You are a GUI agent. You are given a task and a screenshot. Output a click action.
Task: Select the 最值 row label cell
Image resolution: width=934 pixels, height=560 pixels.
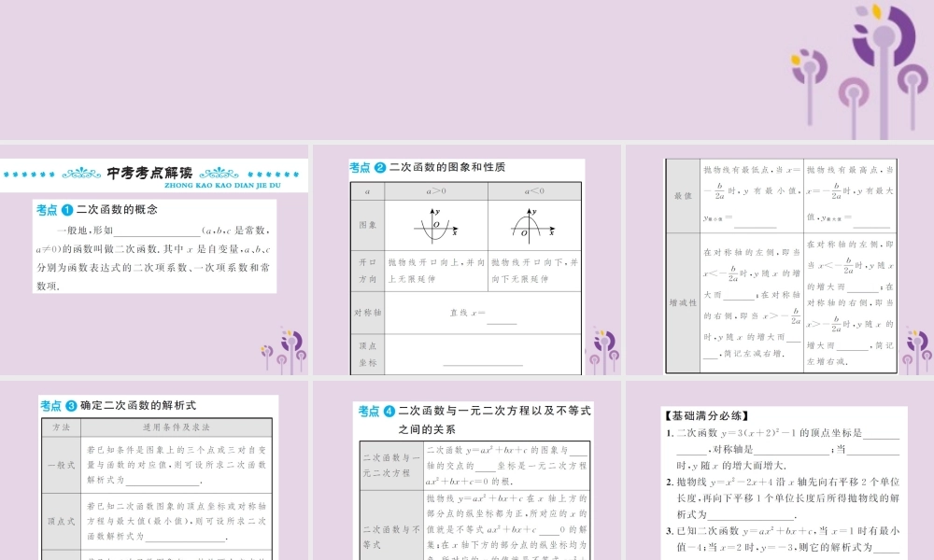683,196
